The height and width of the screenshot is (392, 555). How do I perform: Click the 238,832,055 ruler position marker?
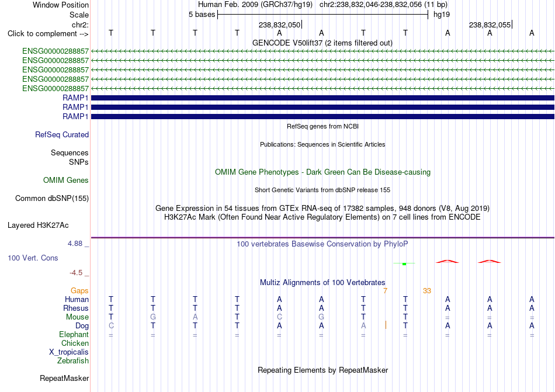tap(491, 25)
